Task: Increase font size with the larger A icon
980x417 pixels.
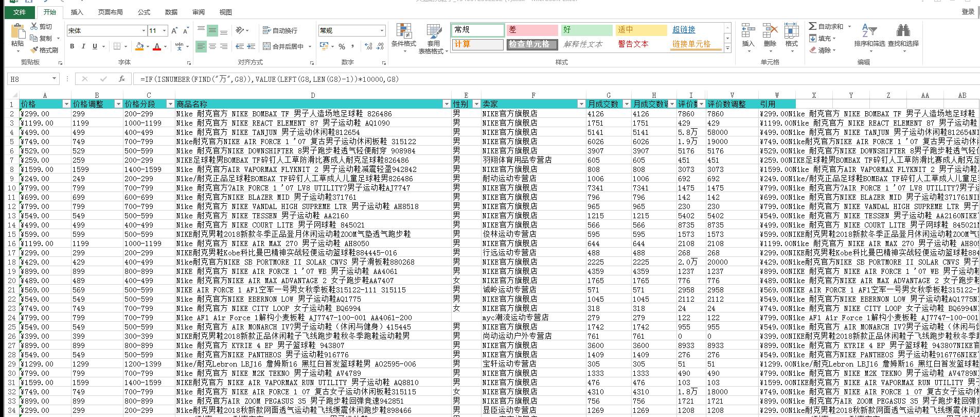Action: point(174,31)
